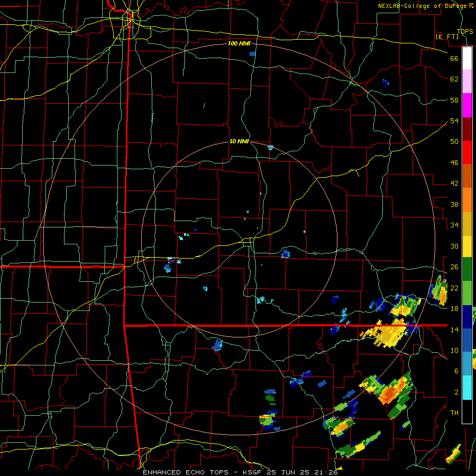The image size is (476, 476).
Task: Click the '54' scale label
Action: 454,121
